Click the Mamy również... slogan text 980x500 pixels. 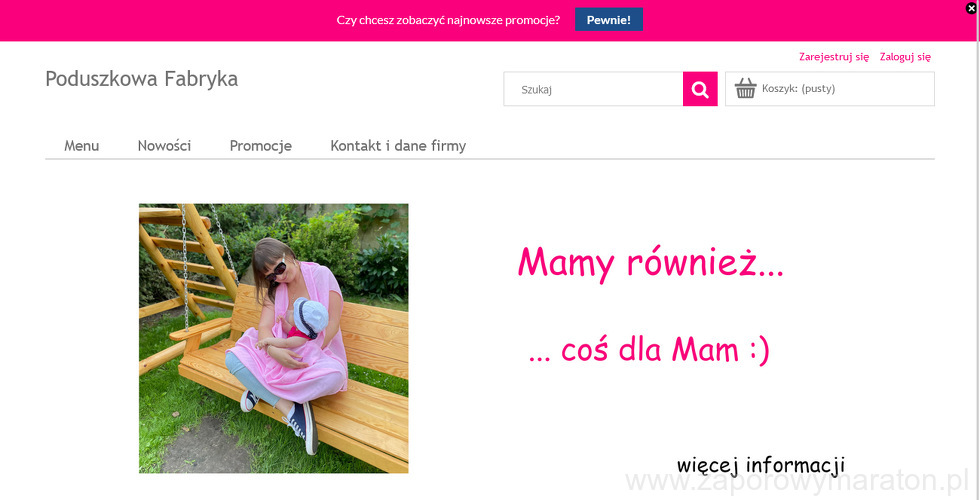click(651, 263)
